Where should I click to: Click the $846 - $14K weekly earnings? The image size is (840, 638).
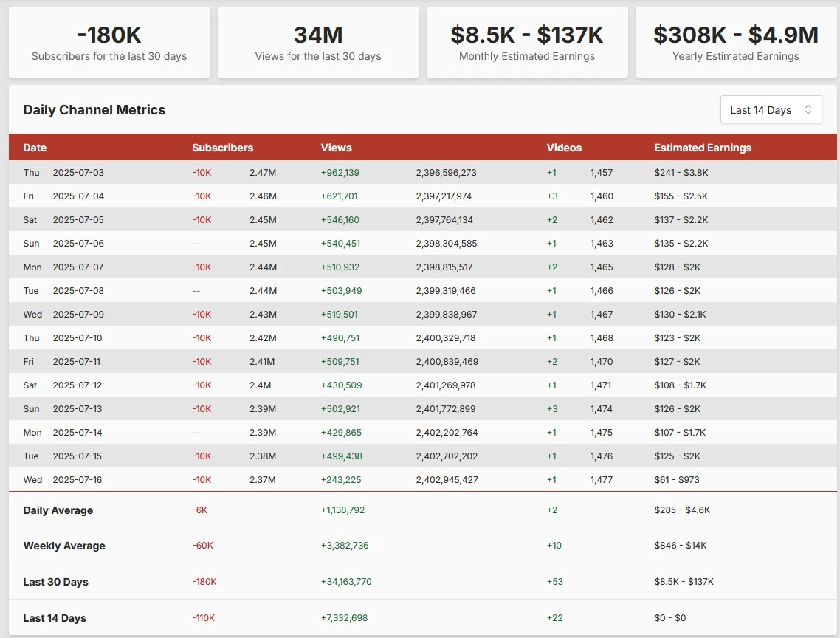[681, 545]
